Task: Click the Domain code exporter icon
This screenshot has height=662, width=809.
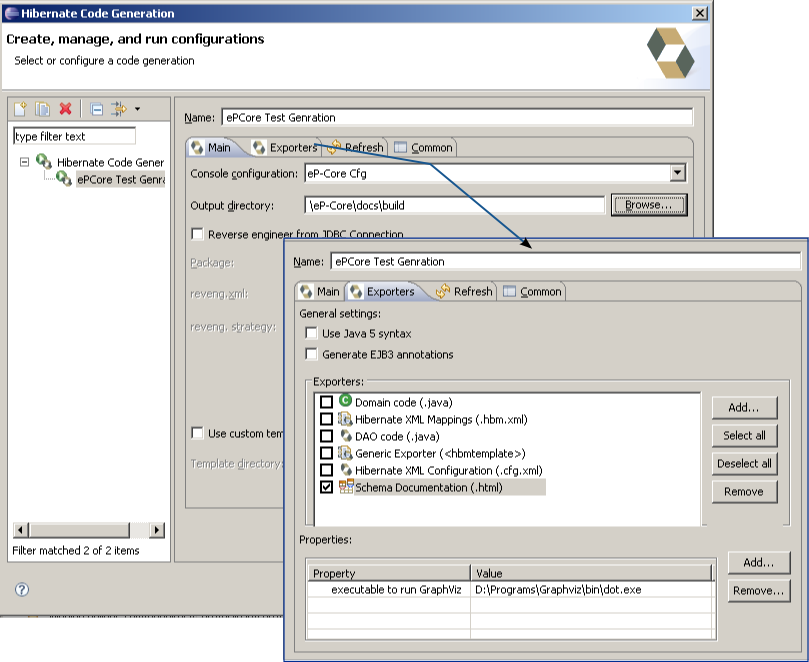Action: point(345,400)
